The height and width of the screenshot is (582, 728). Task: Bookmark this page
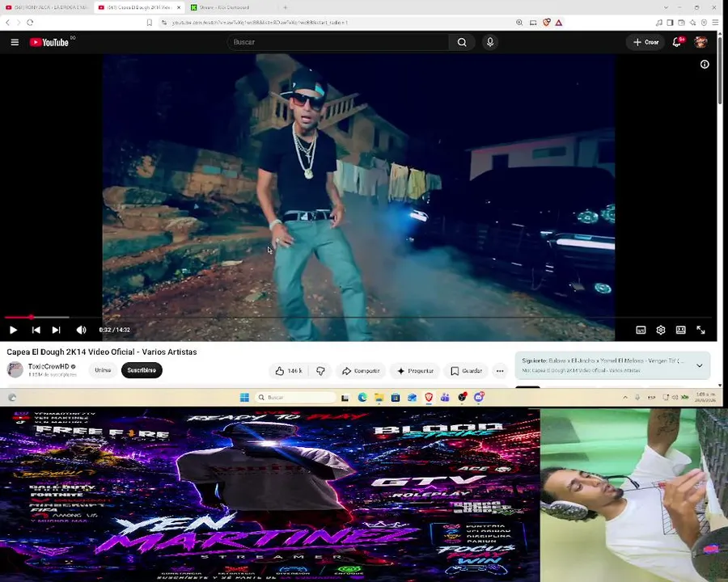pyautogui.click(x=150, y=23)
